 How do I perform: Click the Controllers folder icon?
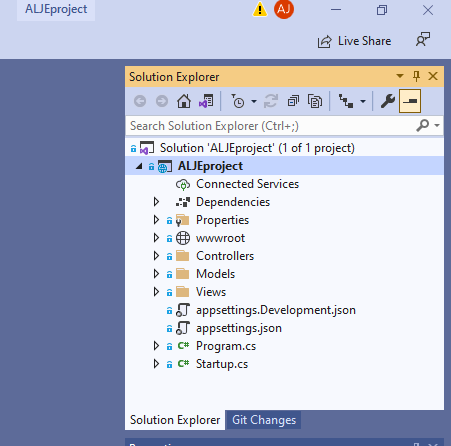pyautogui.click(x=182, y=256)
